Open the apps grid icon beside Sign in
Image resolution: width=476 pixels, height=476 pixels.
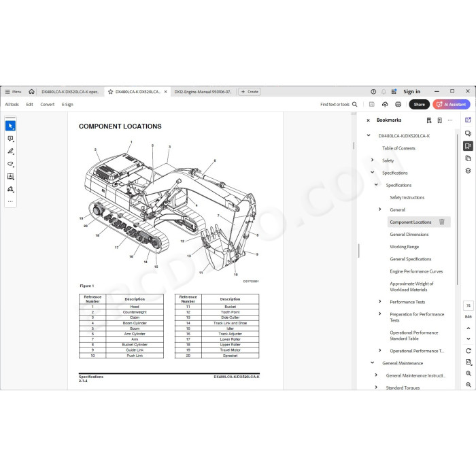[x=394, y=92]
